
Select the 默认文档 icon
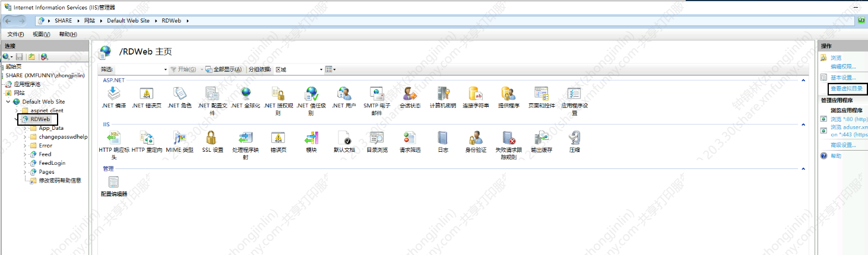click(x=344, y=138)
